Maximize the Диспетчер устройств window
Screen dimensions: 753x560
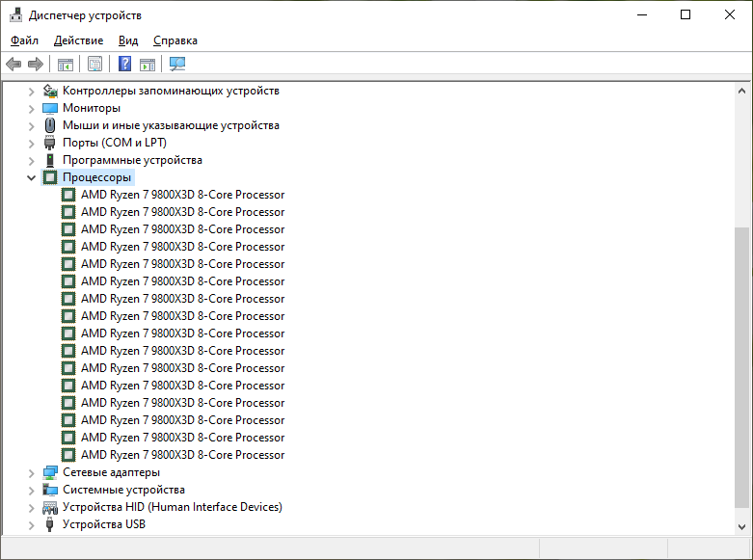(686, 14)
